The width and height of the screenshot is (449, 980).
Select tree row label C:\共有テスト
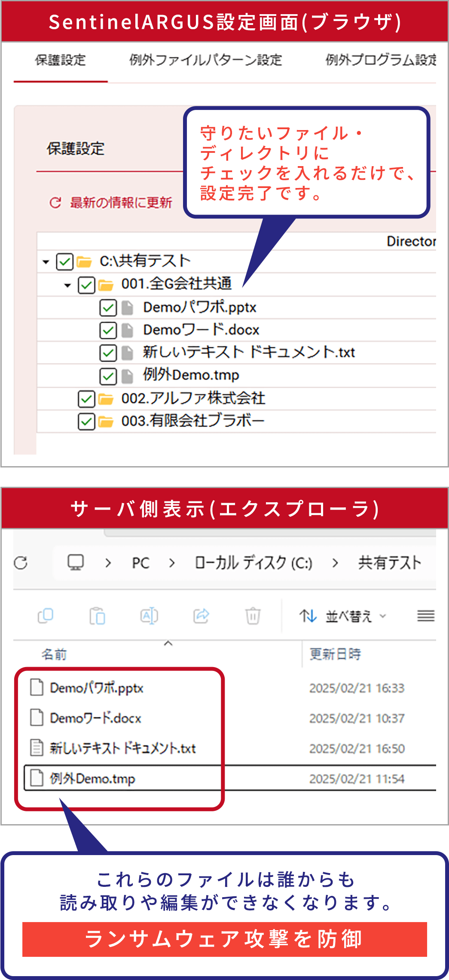pyautogui.click(x=145, y=261)
